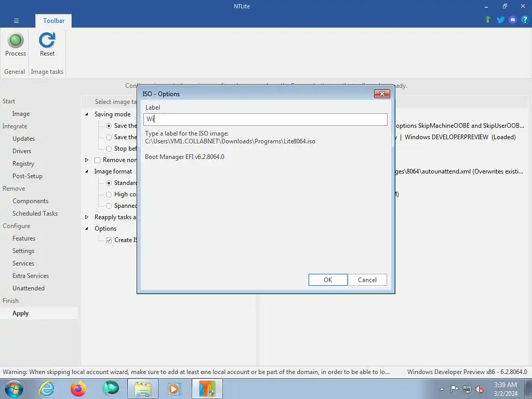This screenshot has width=532, height=399.
Task: Select the second Save the radio option
Action: coord(109,137)
